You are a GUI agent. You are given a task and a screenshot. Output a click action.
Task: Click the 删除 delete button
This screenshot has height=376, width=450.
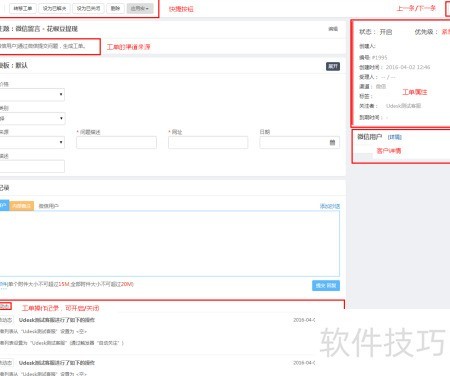click(115, 8)
